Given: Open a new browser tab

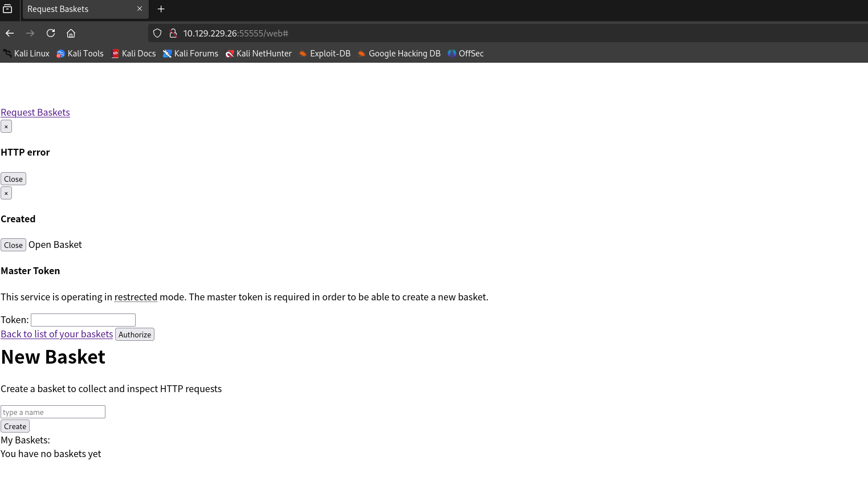Looking at the screenshot, I should tap(161, 9).
